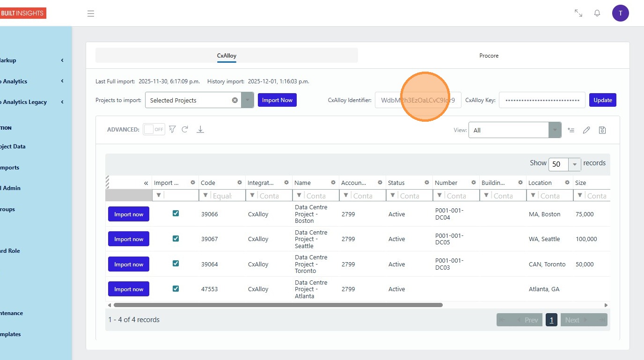Open the Location column settings gear
This screenshot has height=360, width=644.
pyautogui.click(x=567, y=183)
